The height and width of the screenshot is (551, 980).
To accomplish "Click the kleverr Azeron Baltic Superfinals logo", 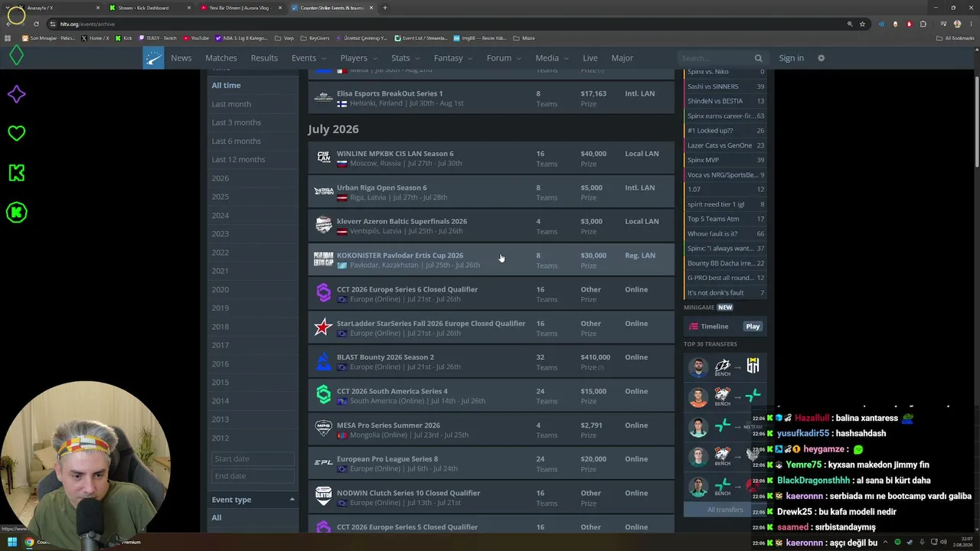I will (323, 225).
